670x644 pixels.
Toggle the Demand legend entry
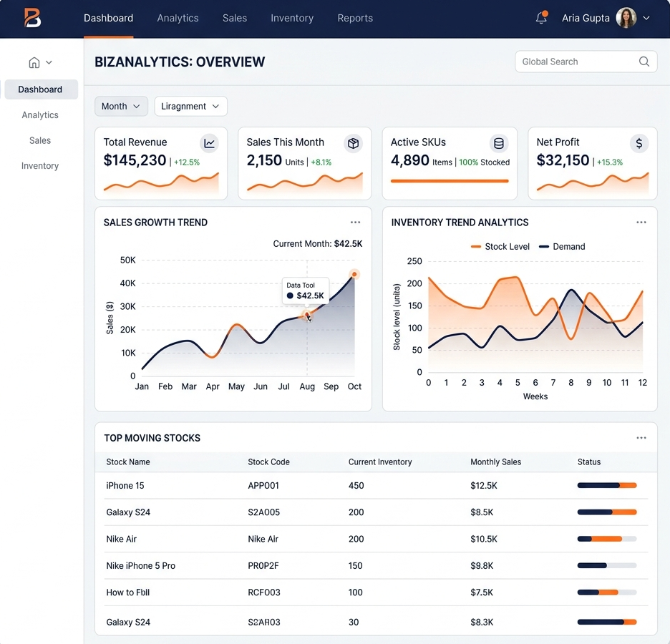(562, 246)
